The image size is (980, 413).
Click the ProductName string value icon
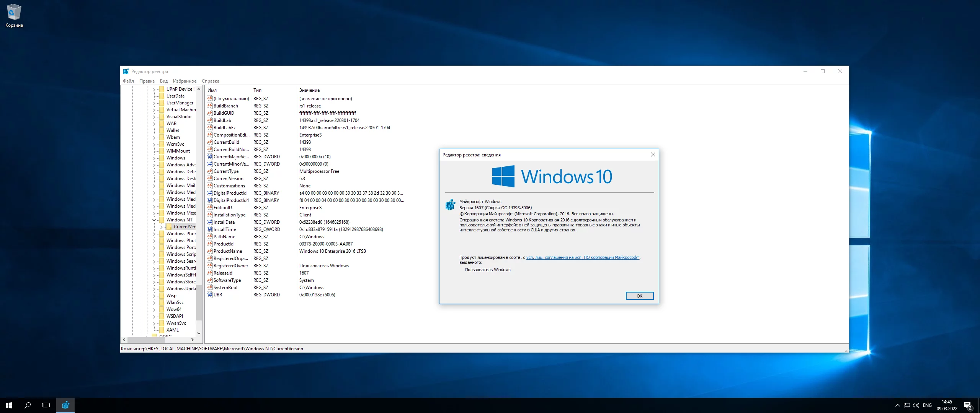coord(209,251)
